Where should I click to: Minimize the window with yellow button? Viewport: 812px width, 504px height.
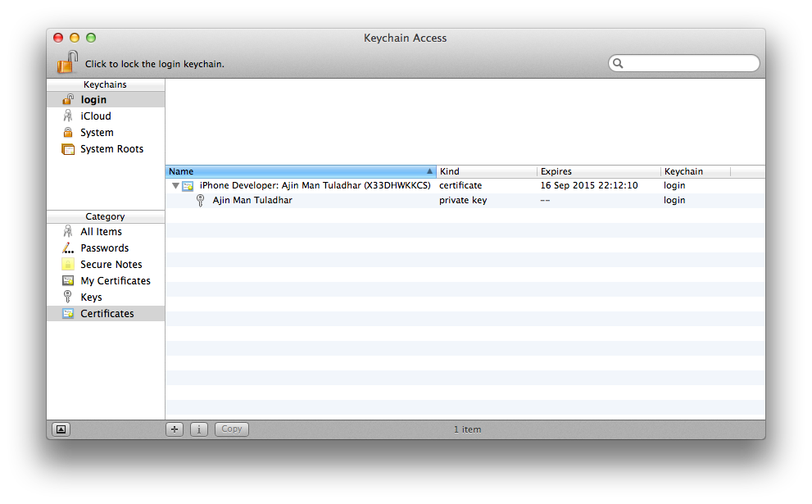click(x=75, y=38)
